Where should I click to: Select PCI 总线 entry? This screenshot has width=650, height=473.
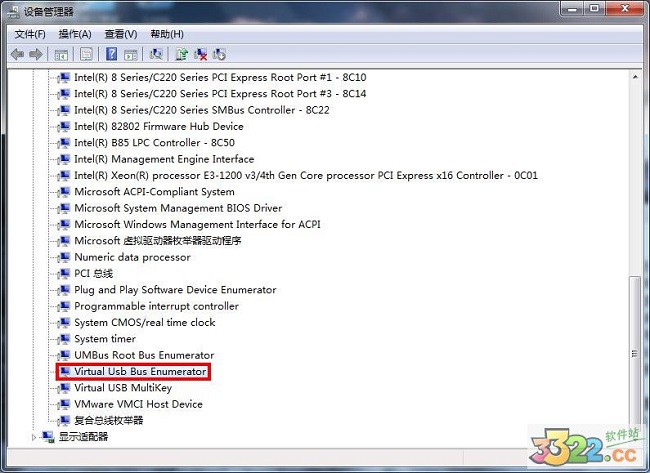pyautogui.click(x=93, y=273)
